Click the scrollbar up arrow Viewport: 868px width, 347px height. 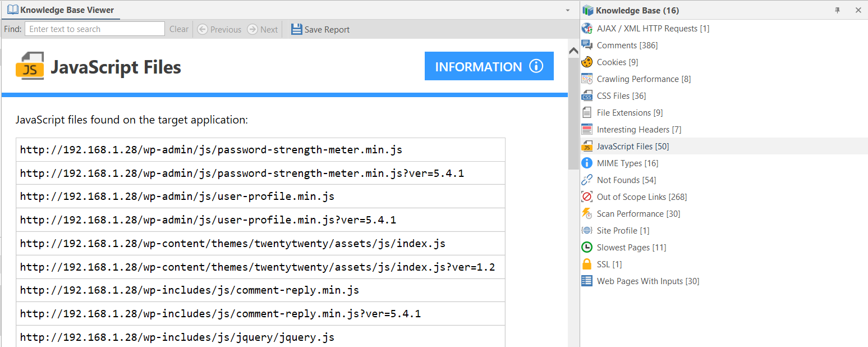(x=573, y=50)
